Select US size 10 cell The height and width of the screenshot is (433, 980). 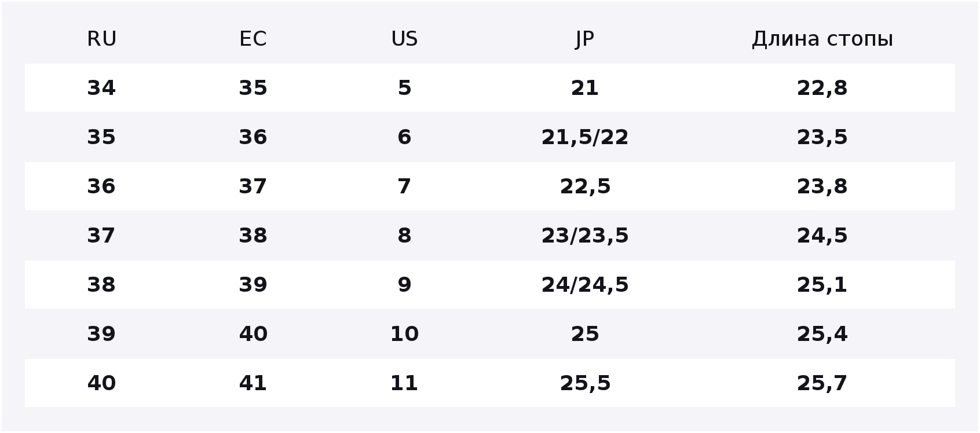[x=404, y=334]
